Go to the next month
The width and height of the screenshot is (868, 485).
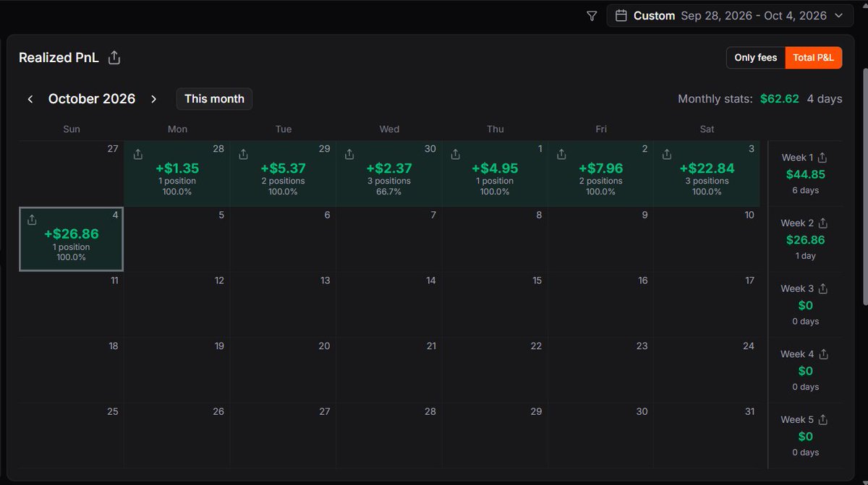click(x=153, y=99)
